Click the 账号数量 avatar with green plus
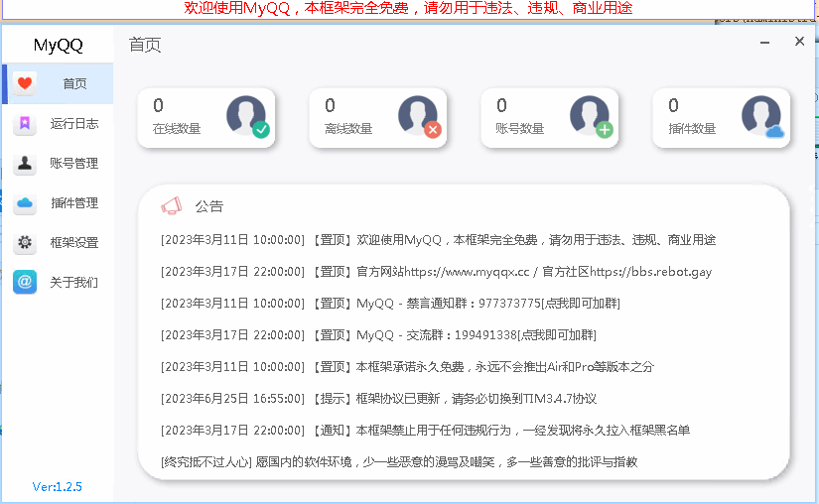The height and width of the screenshot is (504, 819). [592, 116]
